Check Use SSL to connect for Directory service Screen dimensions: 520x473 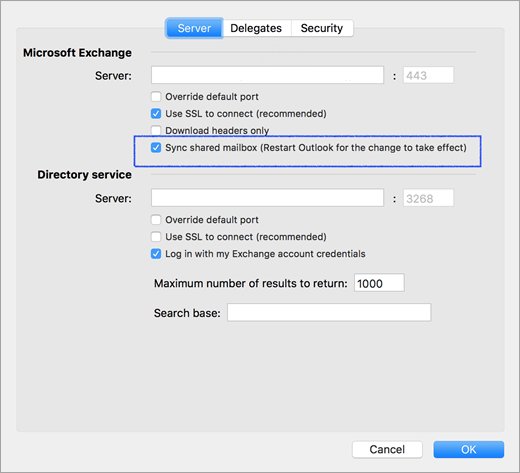click(156, 237)
